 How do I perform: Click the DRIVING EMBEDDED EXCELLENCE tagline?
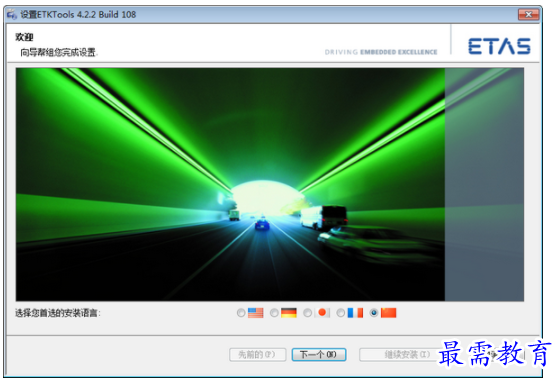381,52
